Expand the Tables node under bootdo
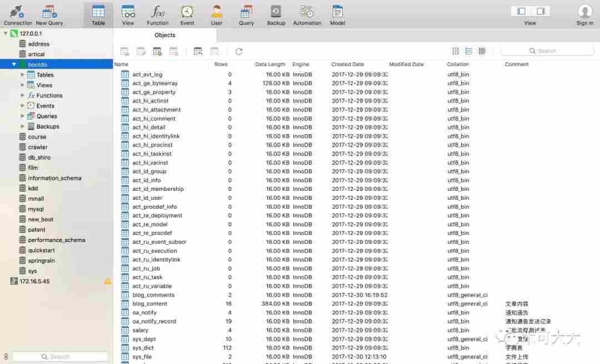 (x=22, y=74)
